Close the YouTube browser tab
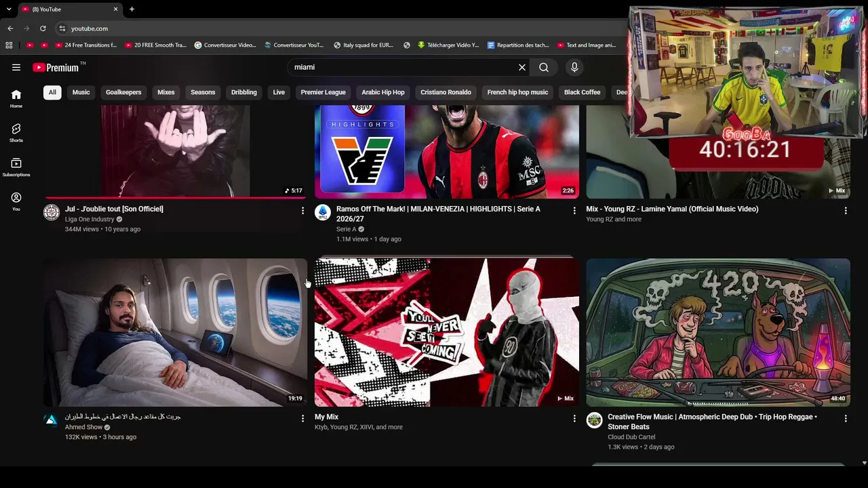This screenshot has width=868, height=488. [115, 9]
